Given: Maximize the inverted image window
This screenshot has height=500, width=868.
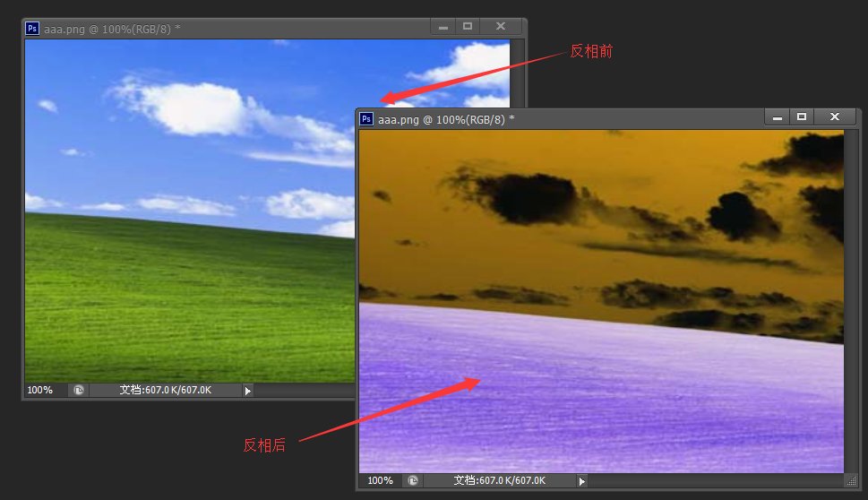Looking at the screenshot, I should (802, 116).
